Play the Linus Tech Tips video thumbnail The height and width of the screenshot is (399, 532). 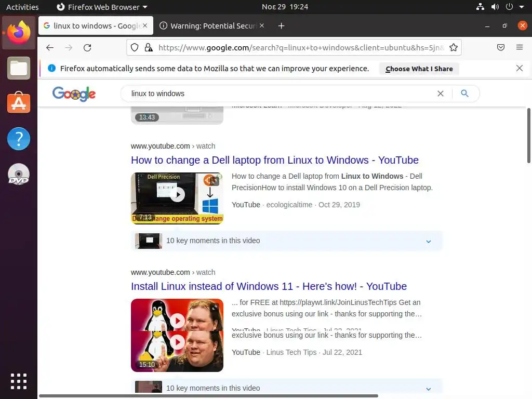[x=177, y=335]
